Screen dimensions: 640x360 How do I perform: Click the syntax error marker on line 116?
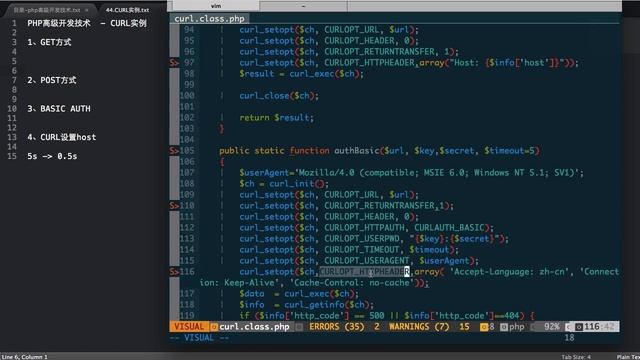[174, 271]
